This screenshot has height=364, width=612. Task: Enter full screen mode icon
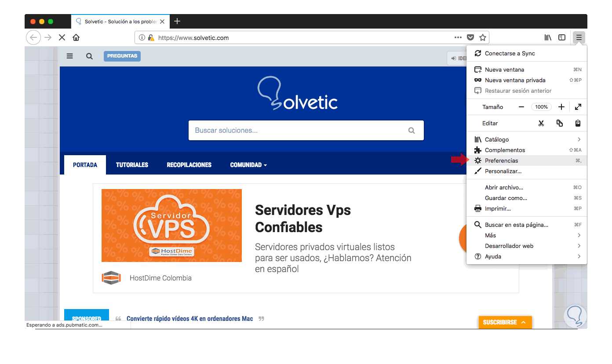coord(578,107)
